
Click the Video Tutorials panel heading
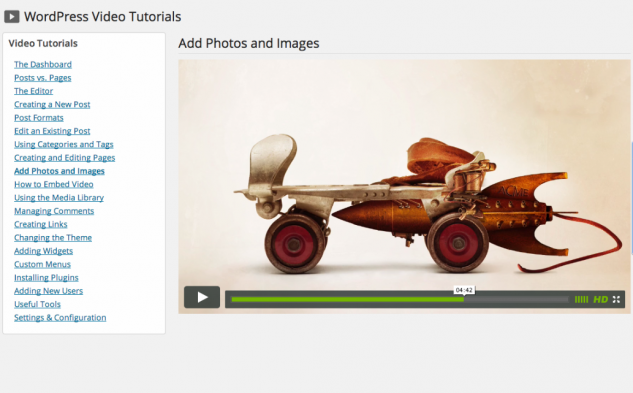(x=43, y=43)
